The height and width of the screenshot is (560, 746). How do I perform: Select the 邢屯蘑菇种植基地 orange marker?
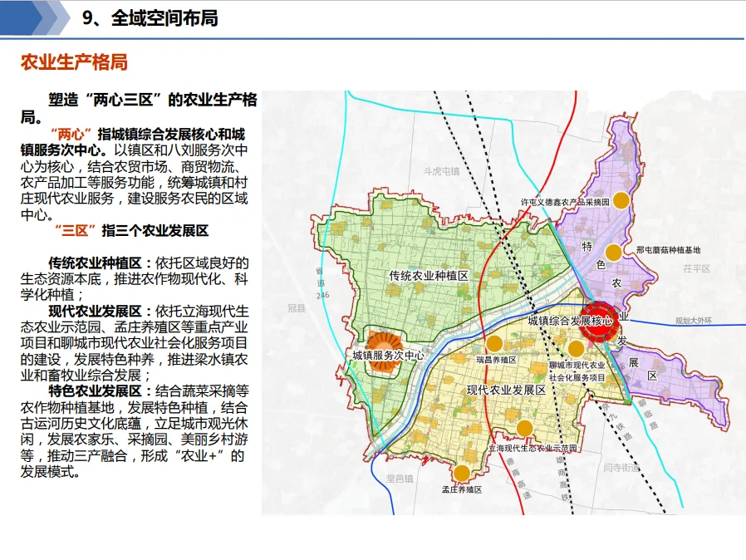click(x=613, y=253)
